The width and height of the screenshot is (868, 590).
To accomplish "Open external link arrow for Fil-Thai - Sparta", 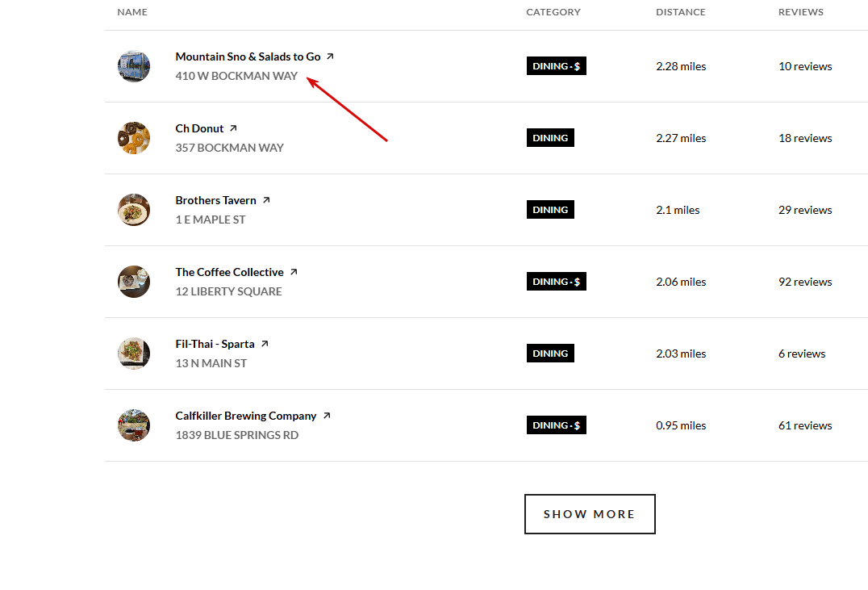I will [x=265, y=344].
